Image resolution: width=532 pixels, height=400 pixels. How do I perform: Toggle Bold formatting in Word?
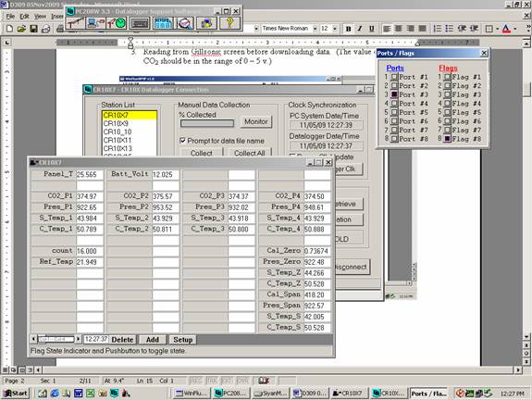[348, 29]
